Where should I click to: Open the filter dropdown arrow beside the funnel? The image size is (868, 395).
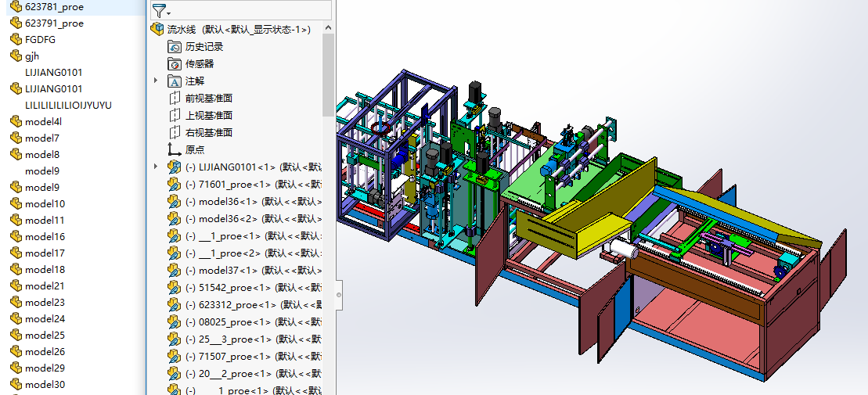168,13
